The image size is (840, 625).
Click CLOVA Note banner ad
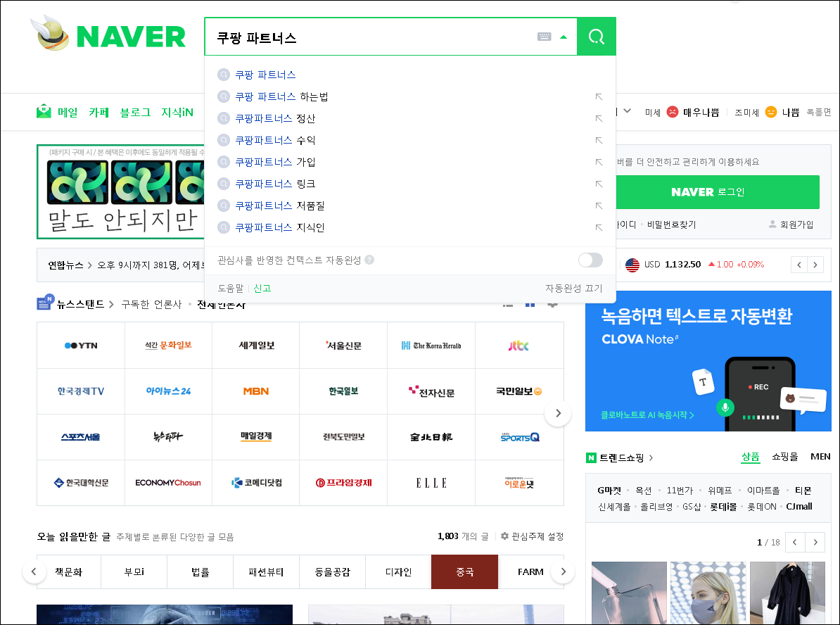(x=708, y=361)
